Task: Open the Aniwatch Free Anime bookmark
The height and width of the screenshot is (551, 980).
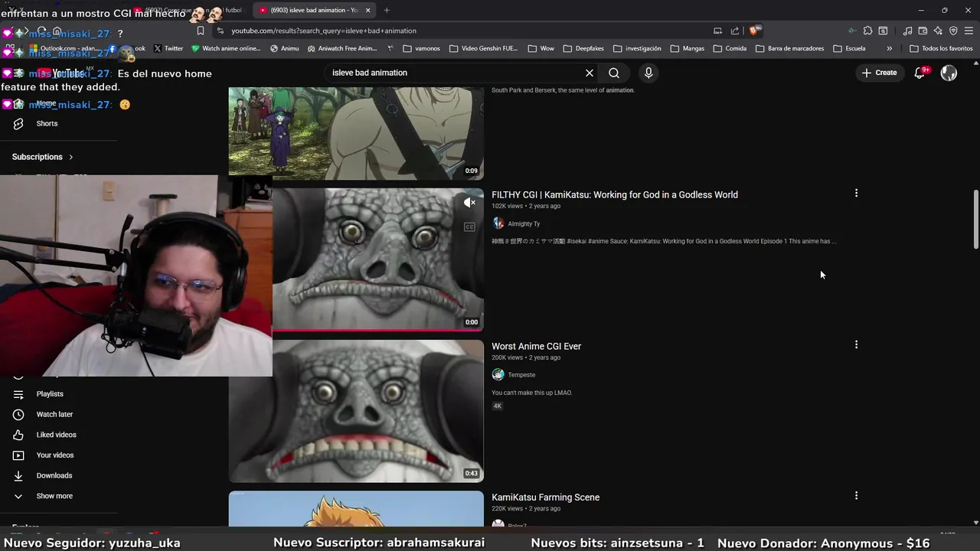Action: [x=341, y=48]
